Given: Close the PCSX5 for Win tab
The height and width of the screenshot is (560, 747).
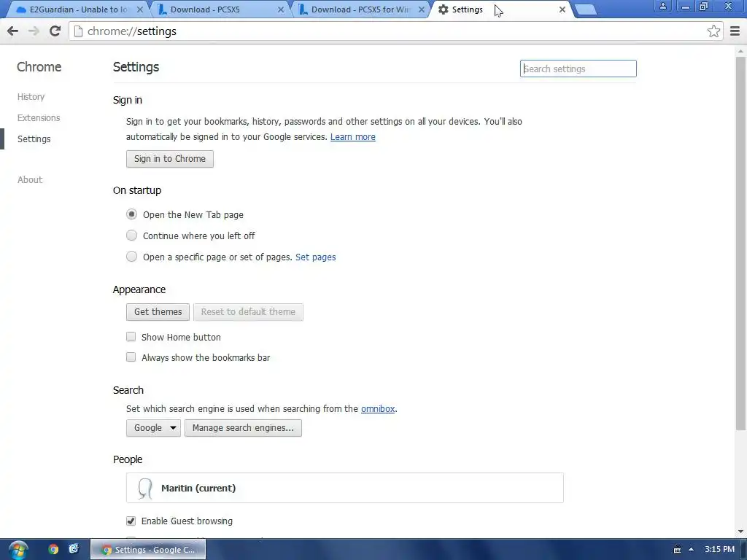Looking at the screenshot, I should (422, 9).
